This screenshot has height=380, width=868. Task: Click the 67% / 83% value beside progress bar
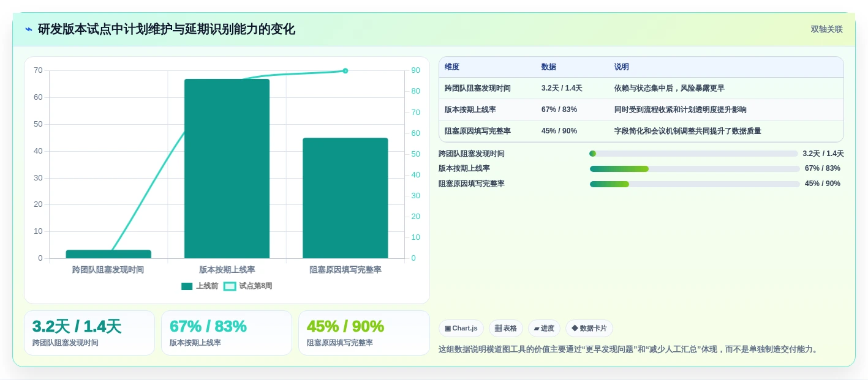(823, 168)
